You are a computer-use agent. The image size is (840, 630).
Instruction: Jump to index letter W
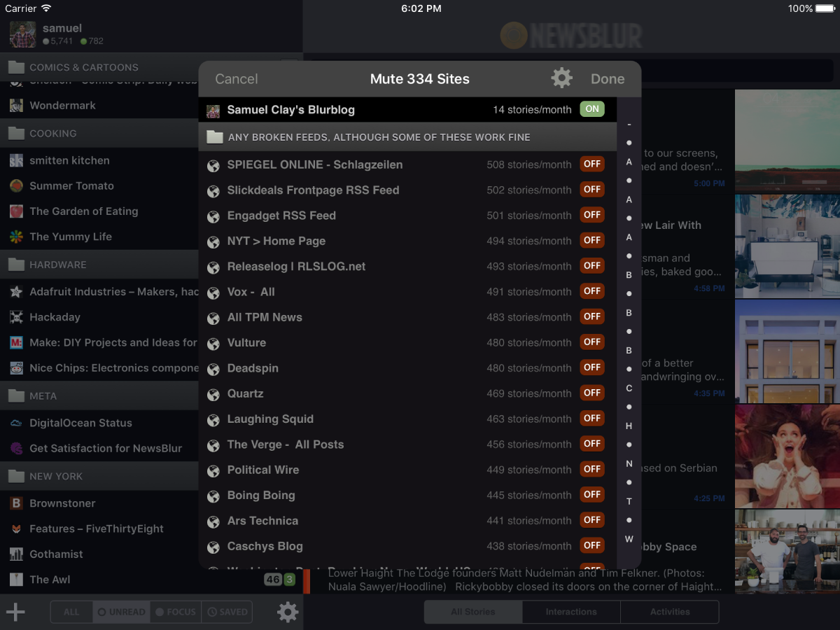(x=629, y=539)
